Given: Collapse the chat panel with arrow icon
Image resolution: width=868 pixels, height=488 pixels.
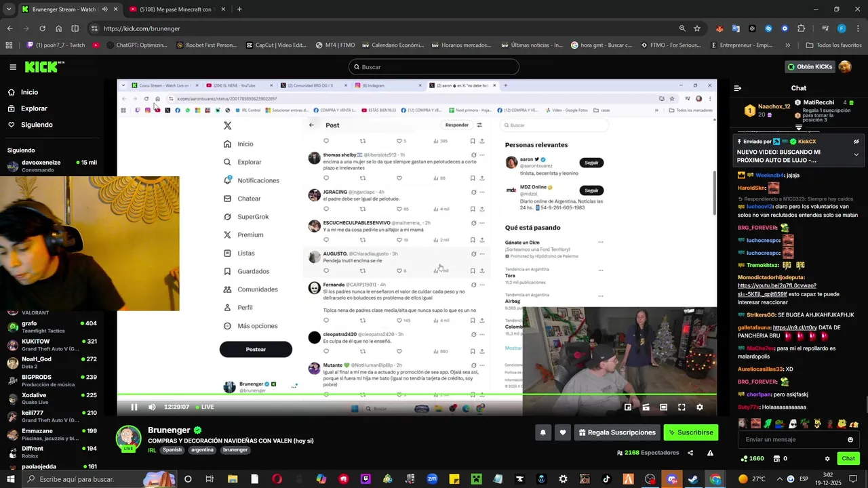Looking at the screenshot, I should pyautogui.click(x=738, y=88).
